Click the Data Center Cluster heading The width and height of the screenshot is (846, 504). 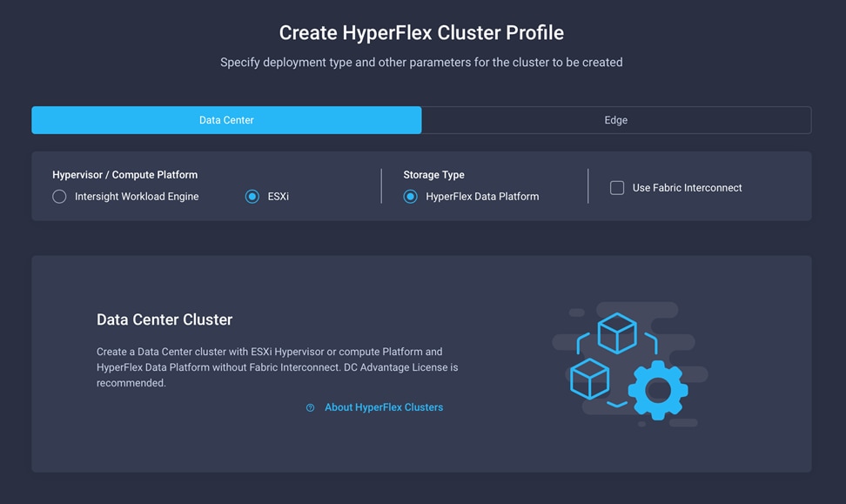tap(164, 319)
